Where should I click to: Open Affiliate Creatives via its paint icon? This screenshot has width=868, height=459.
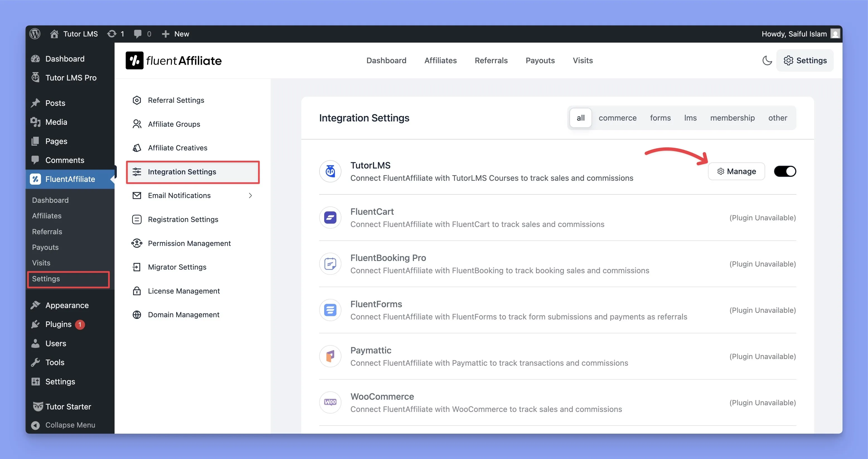point(137,148)
